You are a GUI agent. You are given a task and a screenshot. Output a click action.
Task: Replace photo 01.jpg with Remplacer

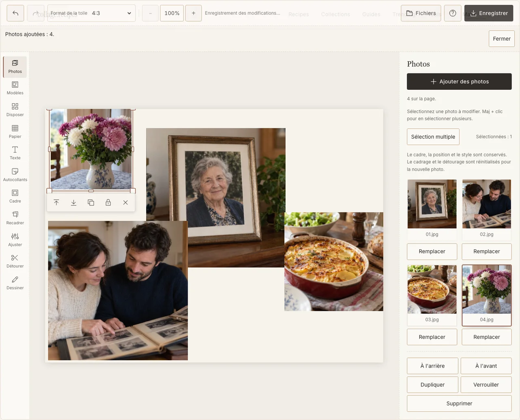(x=432, y=251)
